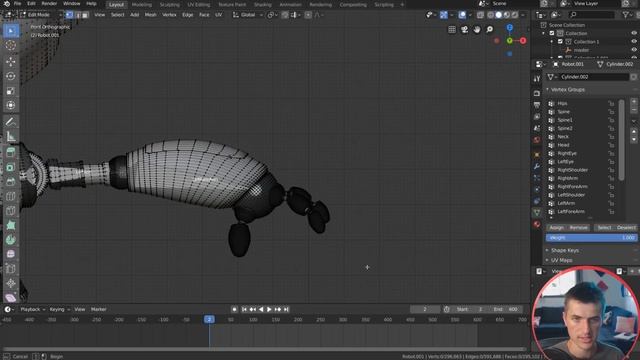640x360 pixels.
Task: Add a new vertex group plus button
Action: (x=634, y=102)
